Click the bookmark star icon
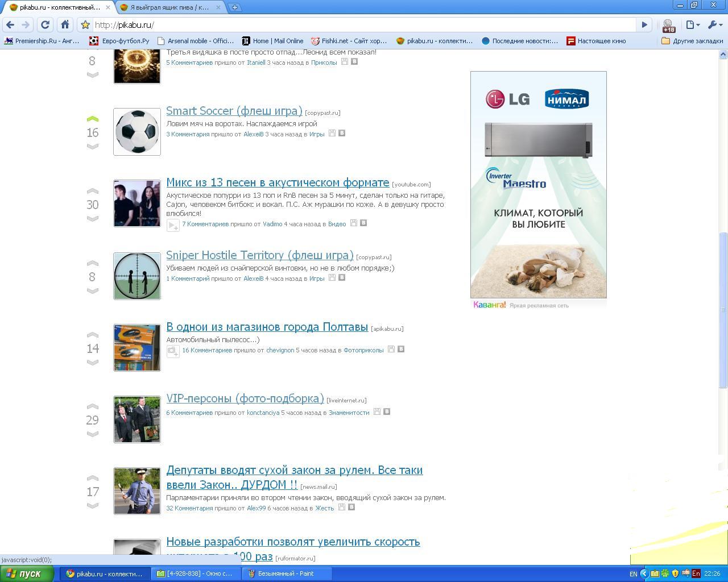The image size is (728, 582). 85,25
